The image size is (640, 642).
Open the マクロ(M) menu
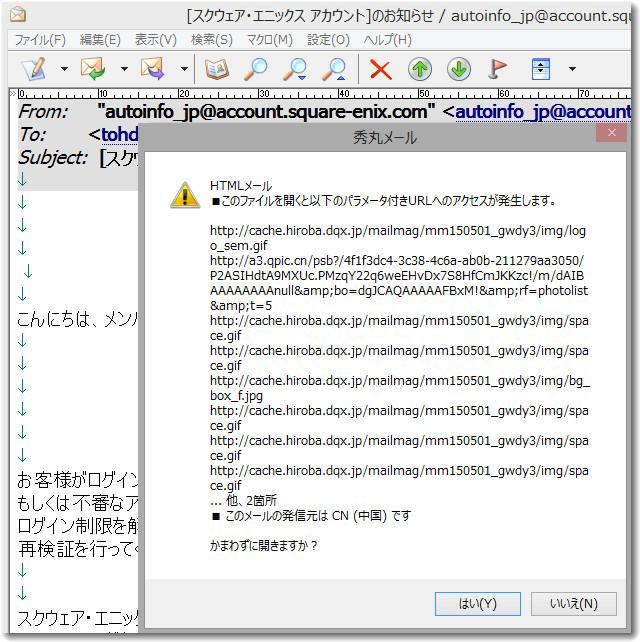270,40
